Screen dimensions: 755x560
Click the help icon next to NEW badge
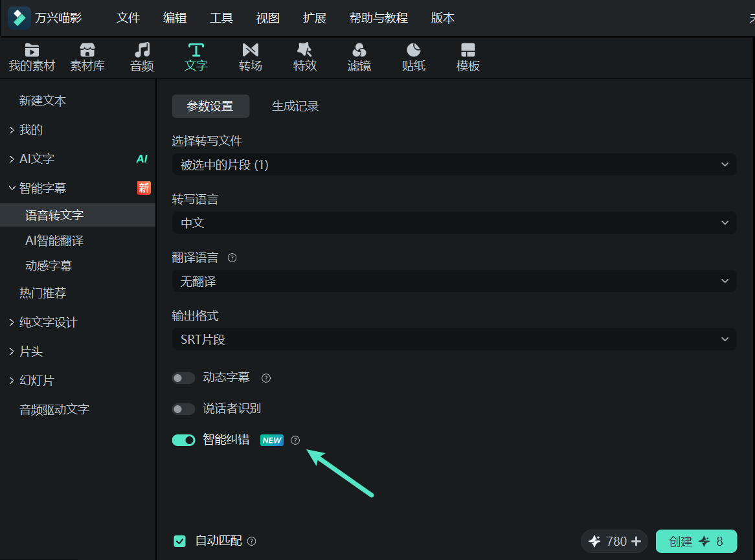coord(295,440)
